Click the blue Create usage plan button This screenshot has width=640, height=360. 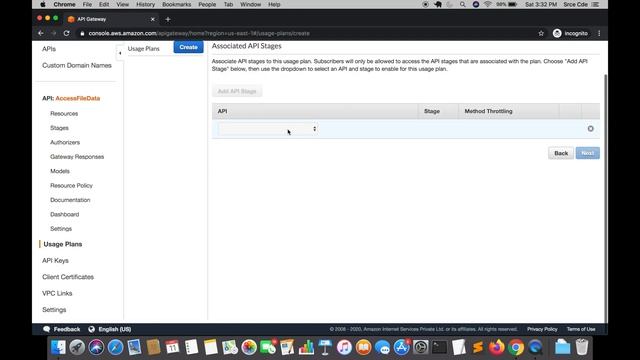point(188,47)
